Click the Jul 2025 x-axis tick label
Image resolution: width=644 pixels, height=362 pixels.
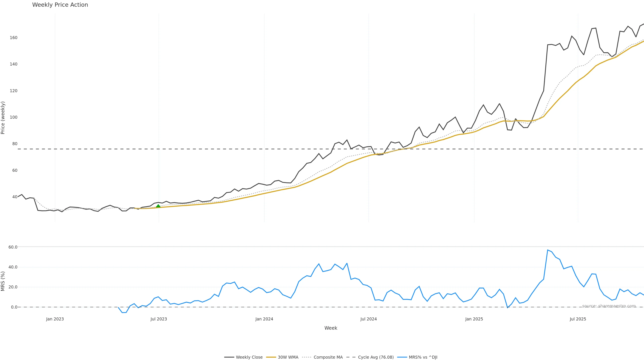(x=578, y=319)
